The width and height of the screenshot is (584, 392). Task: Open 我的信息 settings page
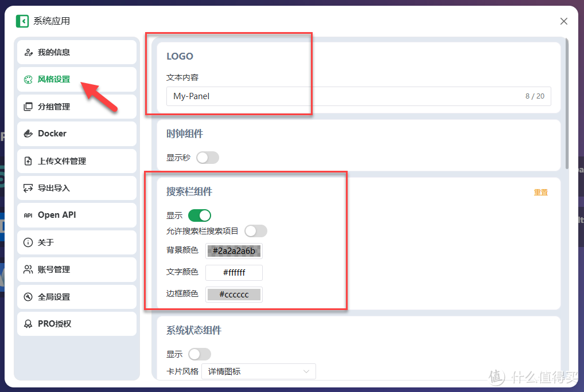(77, 53)
